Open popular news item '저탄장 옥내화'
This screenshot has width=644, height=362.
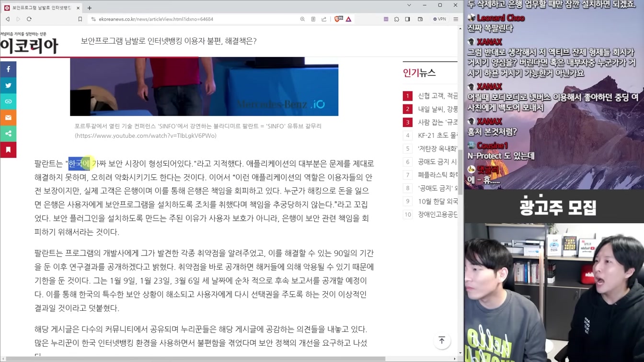(x=438, y=148)
